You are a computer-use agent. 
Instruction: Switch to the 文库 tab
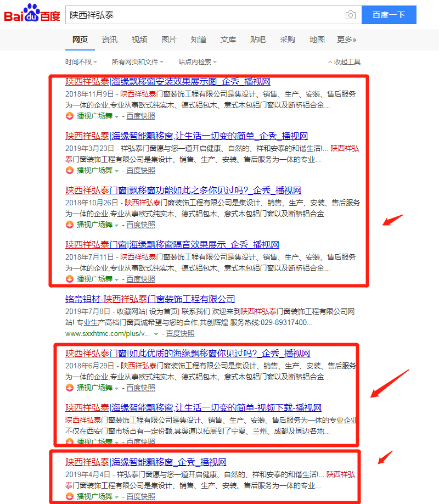[x=228, y=40]
